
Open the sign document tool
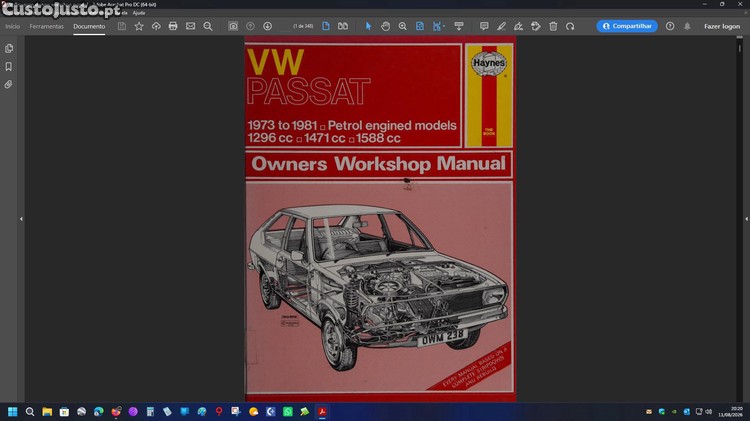(x=518, y=26)
